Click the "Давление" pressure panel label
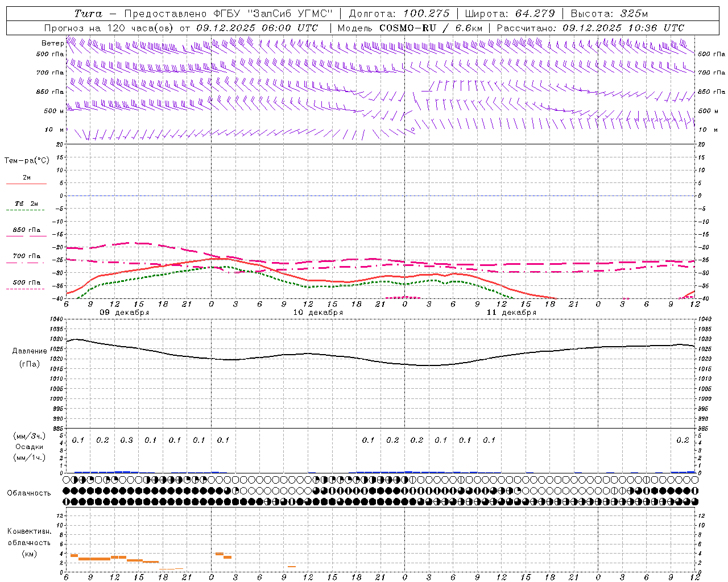This screenshot has height=582, width=728. [x=30, y=351]
